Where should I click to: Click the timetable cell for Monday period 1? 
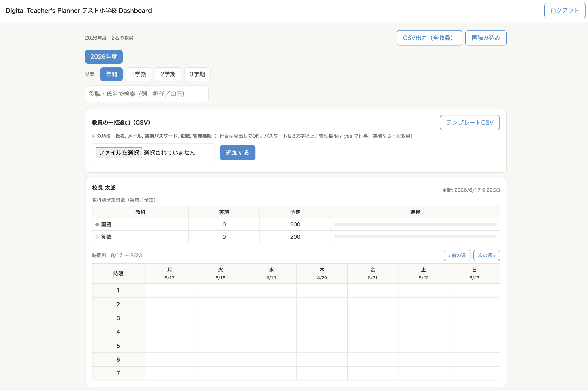coord(169,290)
